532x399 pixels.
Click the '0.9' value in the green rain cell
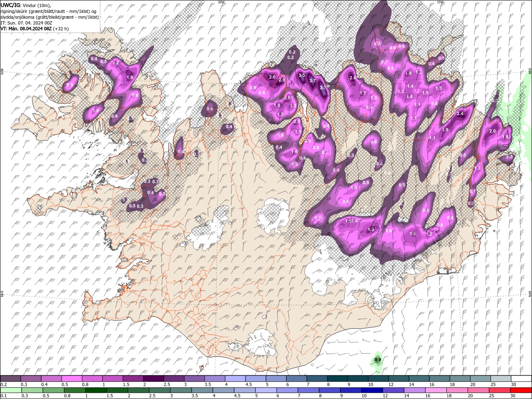pos(378,360)
